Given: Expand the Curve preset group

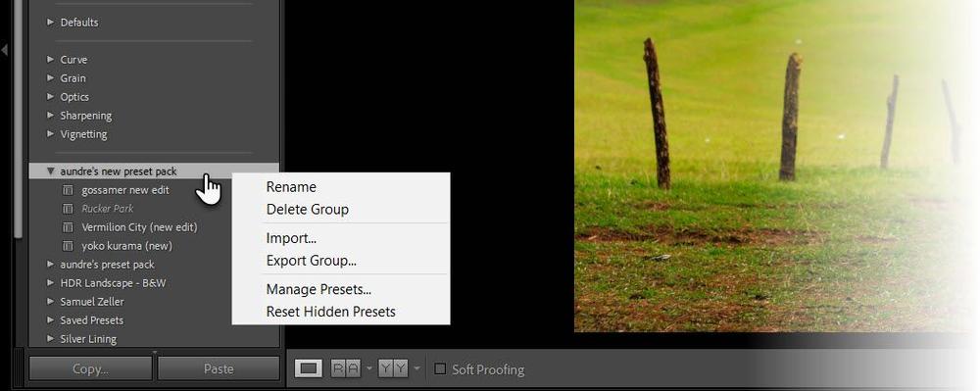Looking at the screenshot, I should tap(51, 60).
